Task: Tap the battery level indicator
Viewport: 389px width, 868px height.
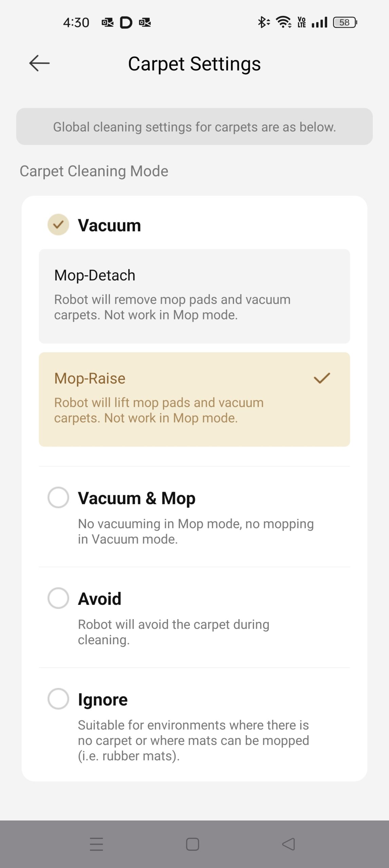Action: tap(345, 22)
